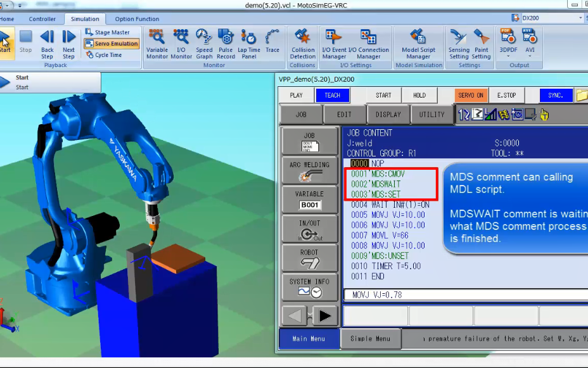Open I/O Monitor
Viewport: 588px width, 368px height.
(181, 44)
